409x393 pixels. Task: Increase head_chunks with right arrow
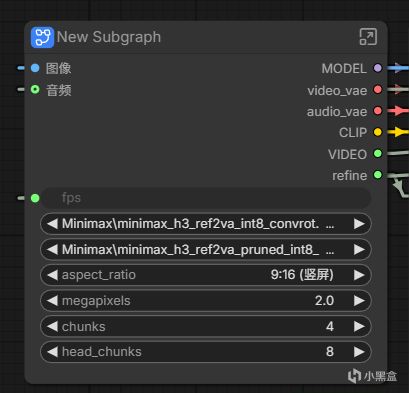359,352
